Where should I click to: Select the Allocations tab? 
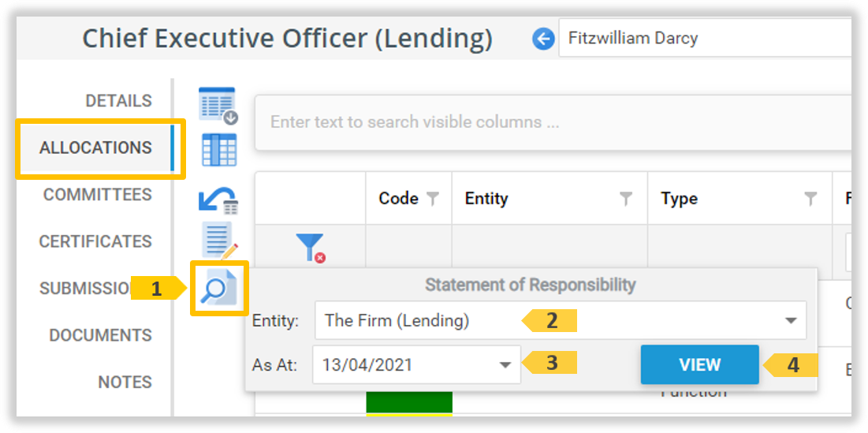pos(95,147)
